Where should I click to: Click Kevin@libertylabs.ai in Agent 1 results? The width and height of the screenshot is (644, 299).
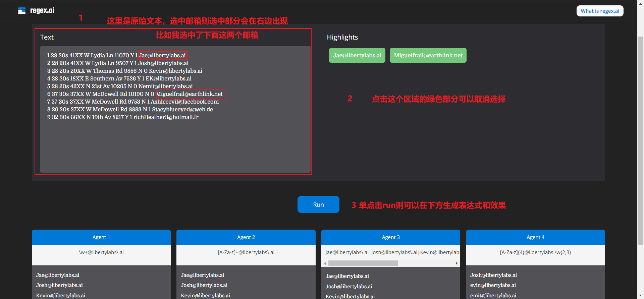61,295
